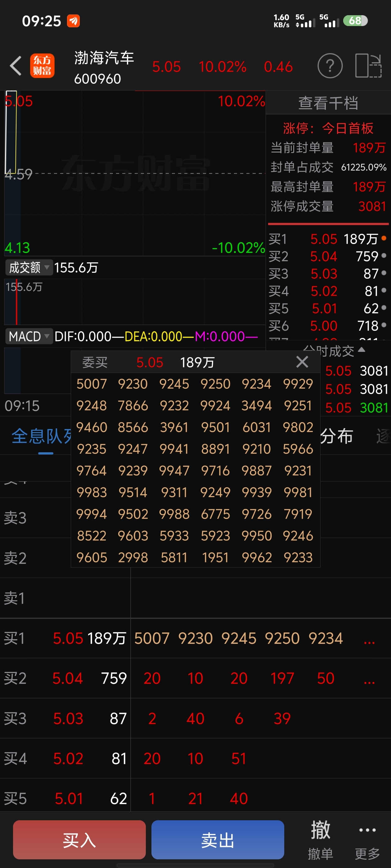391x868 pixels.
Task: Tap the dot beside 买2 759
Action: point(384,256)
